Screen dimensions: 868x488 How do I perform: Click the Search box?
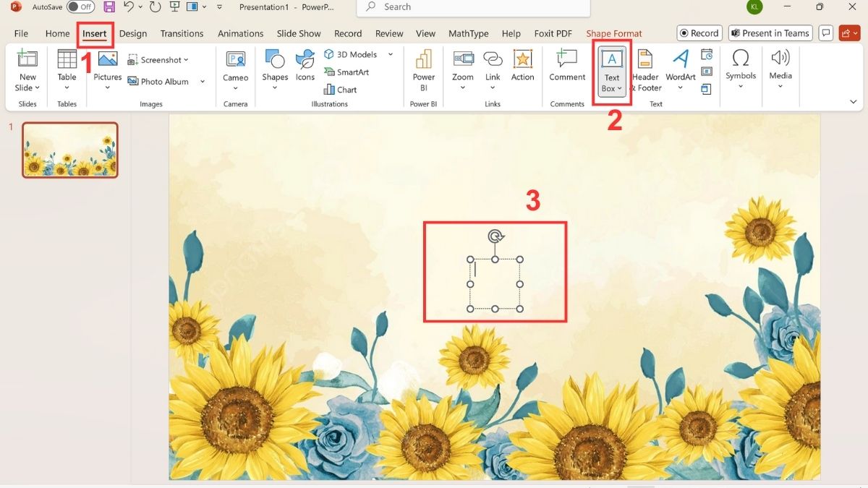tap(473, 7)
